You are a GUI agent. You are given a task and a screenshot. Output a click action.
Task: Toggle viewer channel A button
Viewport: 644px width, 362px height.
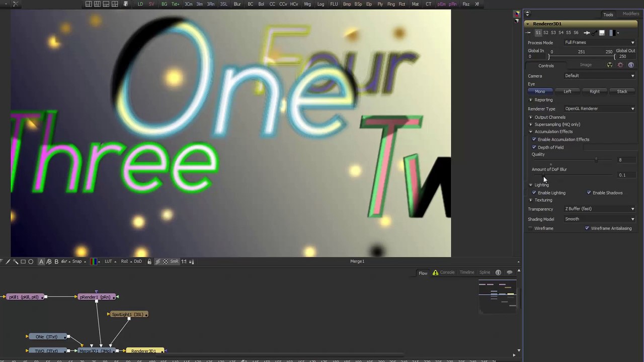pyautogui.click(x=41, y=261)
